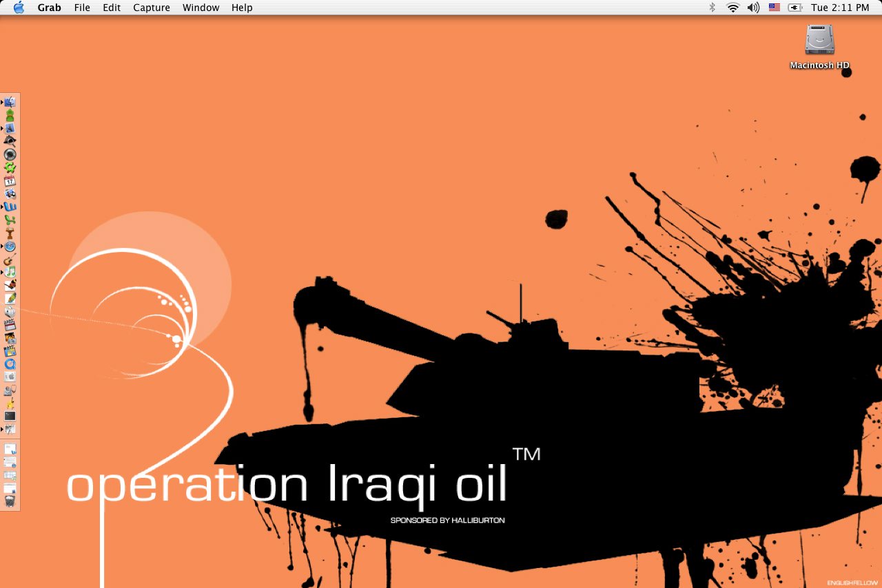
Task: Launch Microsoft Word from the Dock
Action: tap(10, 207)
